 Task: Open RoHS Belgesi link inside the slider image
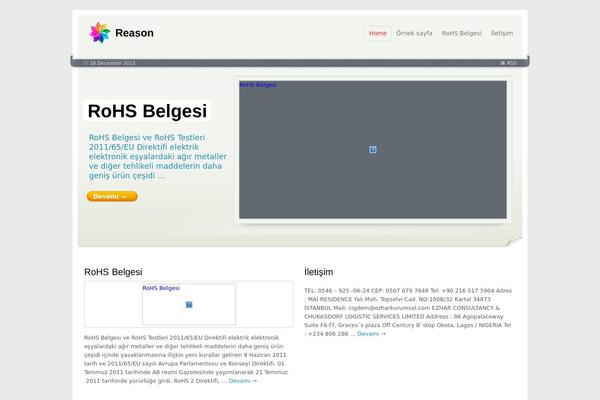pyautogui.click(x=258, y=85)
